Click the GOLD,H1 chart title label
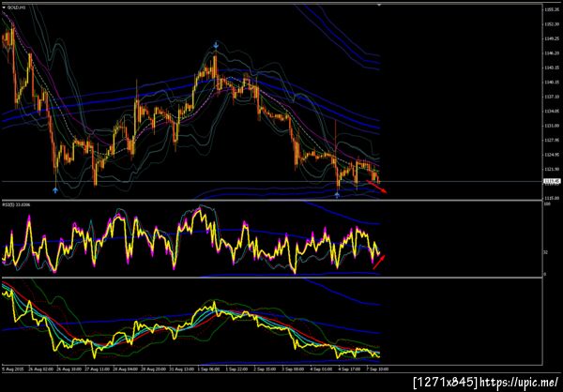This screenshot has height=392, width=563. [16, 8]
